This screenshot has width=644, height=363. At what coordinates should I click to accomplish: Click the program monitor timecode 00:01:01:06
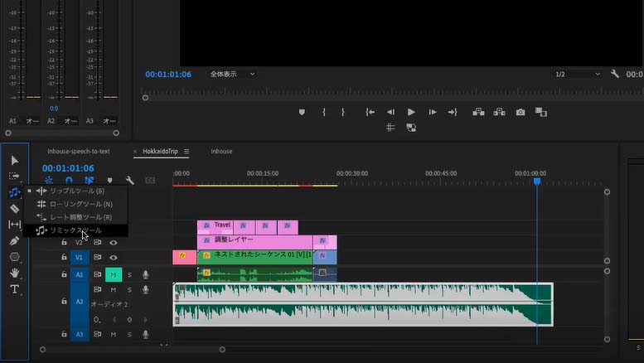pyautogui.click(x=168, y=75)
